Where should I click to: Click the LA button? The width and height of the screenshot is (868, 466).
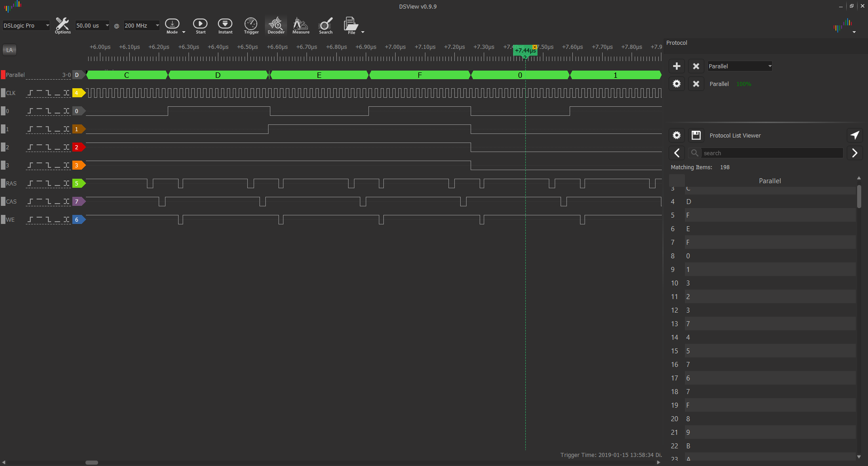[9, 50]
